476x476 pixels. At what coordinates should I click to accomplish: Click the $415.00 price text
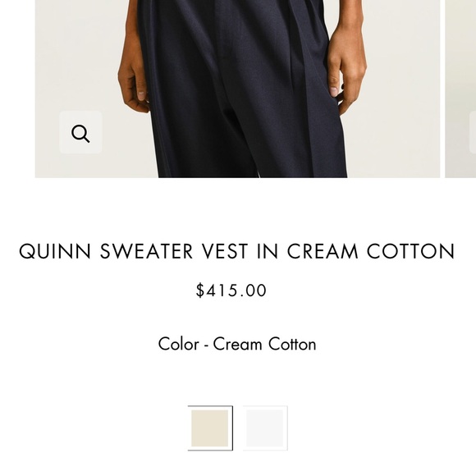point(231,291)
